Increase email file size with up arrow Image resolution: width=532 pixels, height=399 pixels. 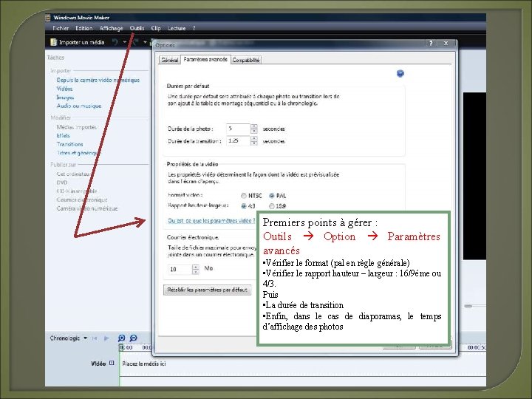pyautogui.click(x=195, y=267)
